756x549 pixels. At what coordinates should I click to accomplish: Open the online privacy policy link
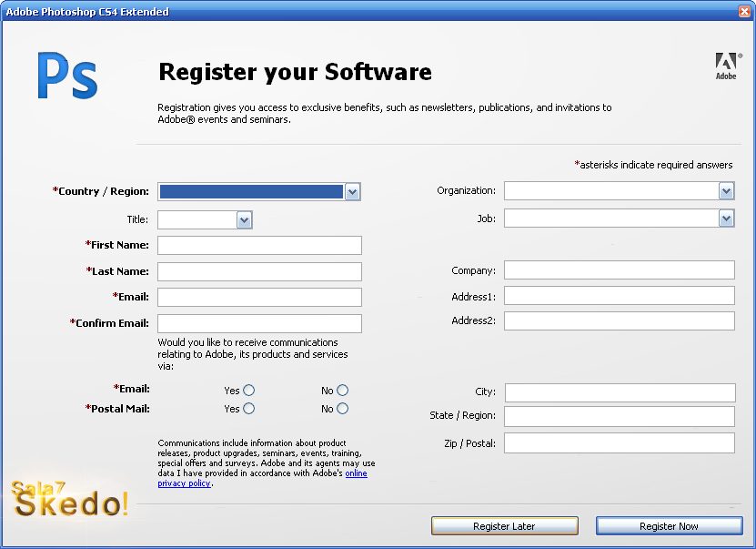pyautogui.click(x=356, y=473)
